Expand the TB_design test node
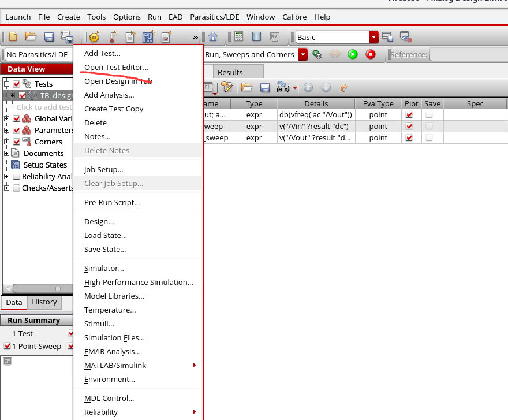 pyautogui.click(x=12, y=95)
